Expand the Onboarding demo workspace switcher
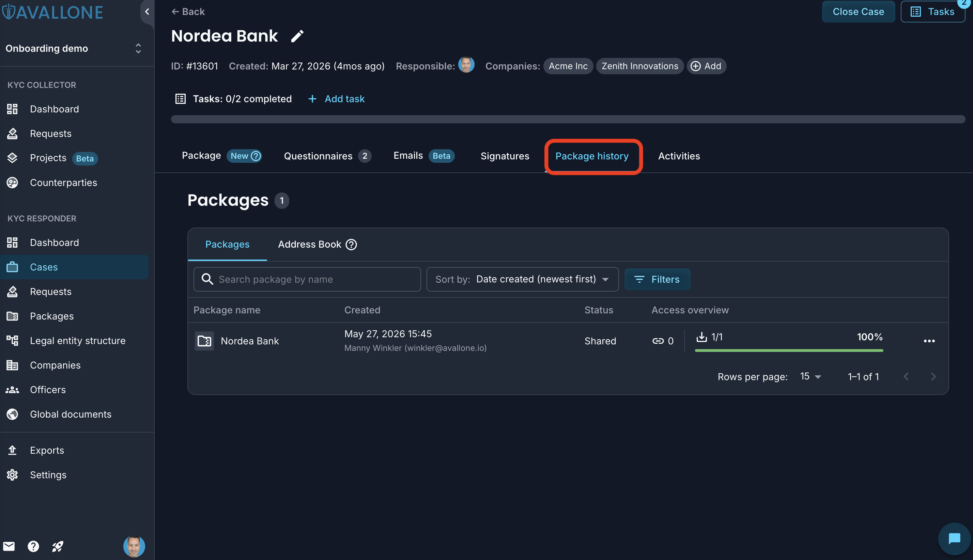 (x=138, y=48)
